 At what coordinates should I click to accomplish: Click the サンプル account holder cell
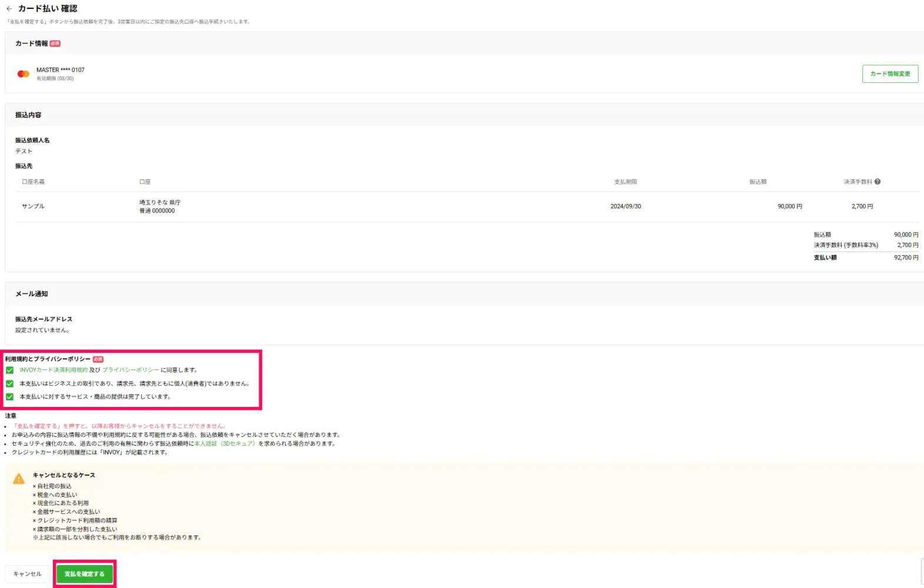(x=33, y=206)
